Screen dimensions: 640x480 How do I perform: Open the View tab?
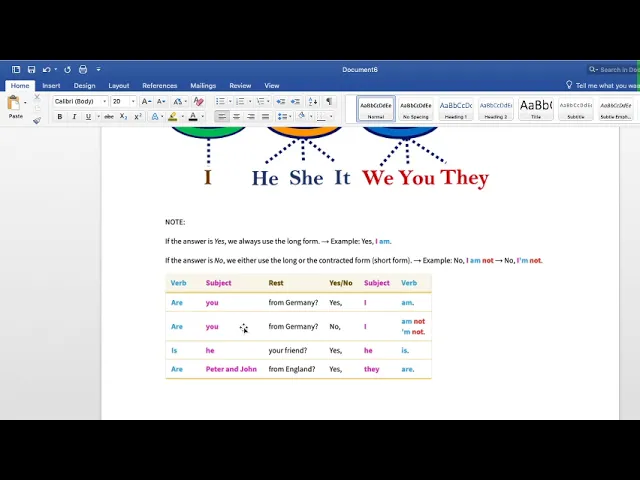(x=272, y=86)
